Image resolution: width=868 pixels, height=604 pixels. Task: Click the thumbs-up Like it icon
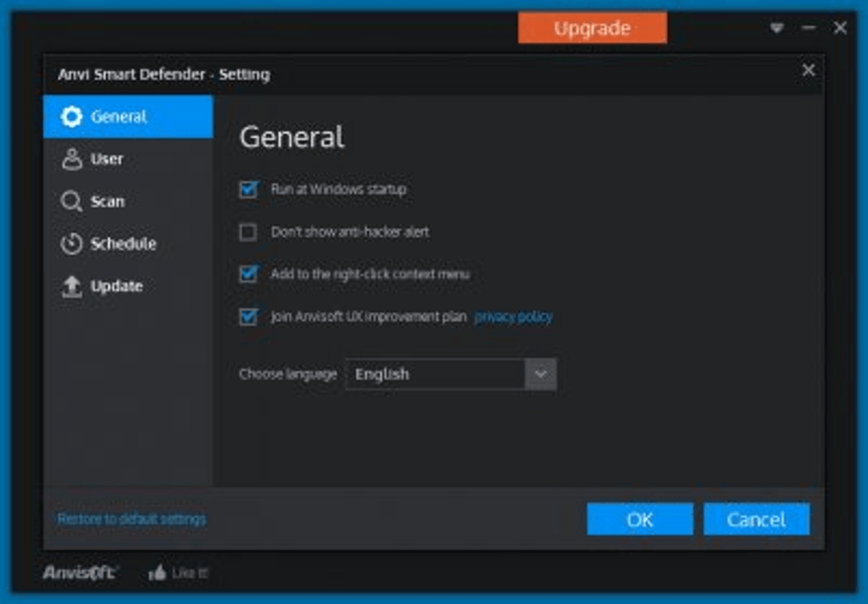coord(159,573)
